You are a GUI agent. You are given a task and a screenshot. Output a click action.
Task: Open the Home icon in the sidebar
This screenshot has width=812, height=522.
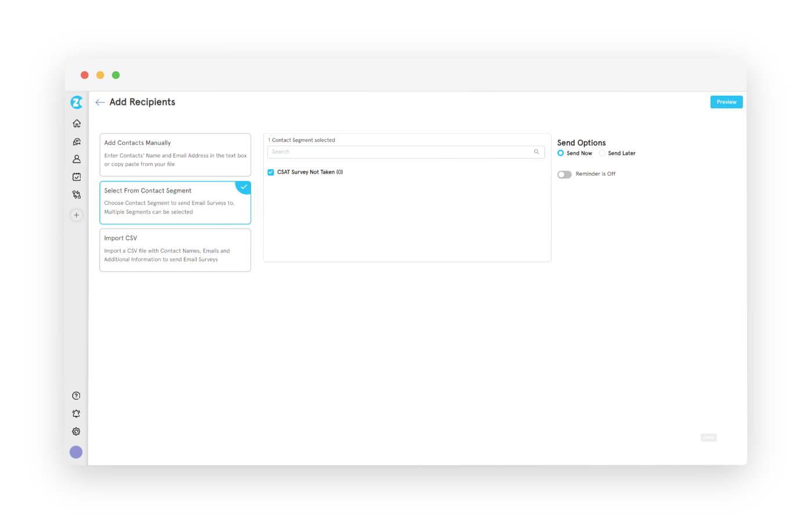point(76,123)
